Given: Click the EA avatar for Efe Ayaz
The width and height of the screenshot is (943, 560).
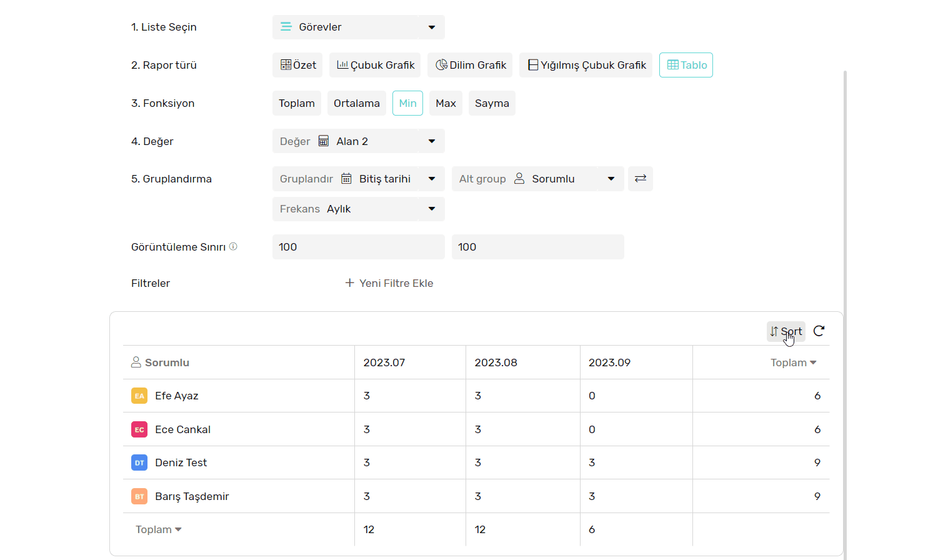Looking at the screenshot, I should point(139,396).
